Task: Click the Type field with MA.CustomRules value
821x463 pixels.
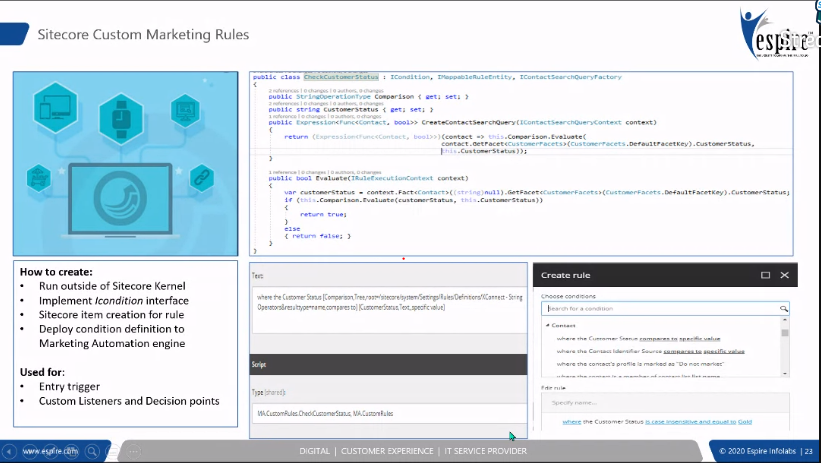Action: tap(390, 413)
